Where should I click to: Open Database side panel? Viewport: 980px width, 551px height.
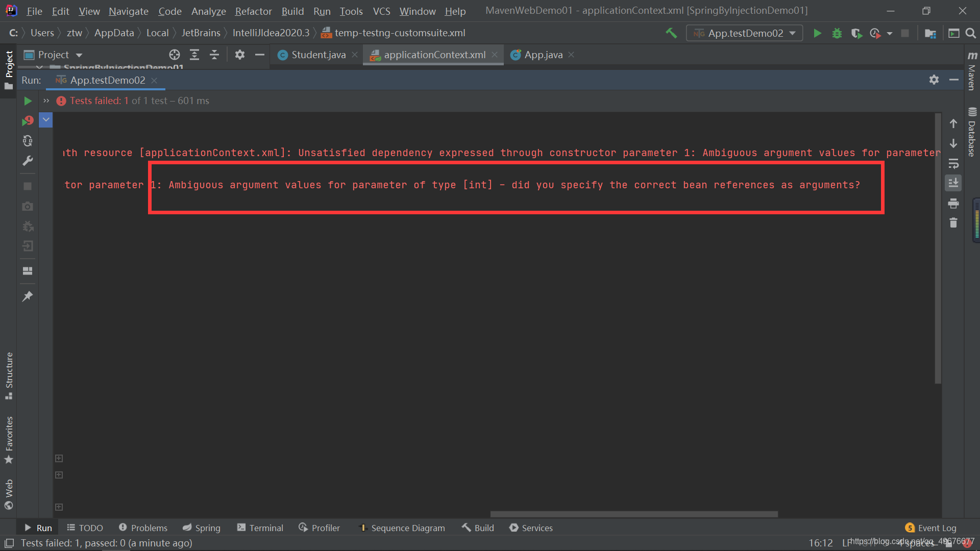[972, 132]
